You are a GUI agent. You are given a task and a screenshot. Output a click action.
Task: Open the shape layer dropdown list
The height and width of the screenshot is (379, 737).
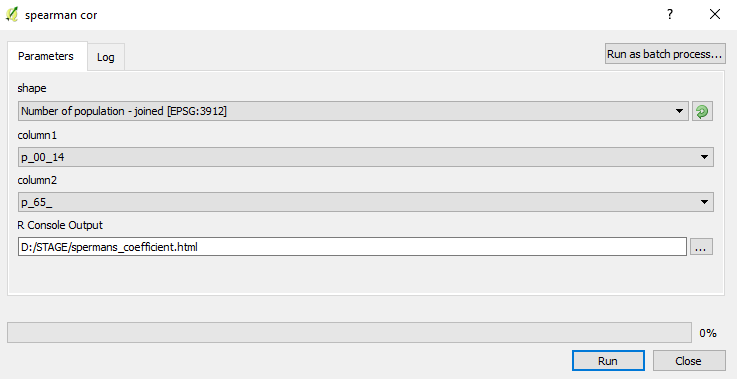(353, 111)
